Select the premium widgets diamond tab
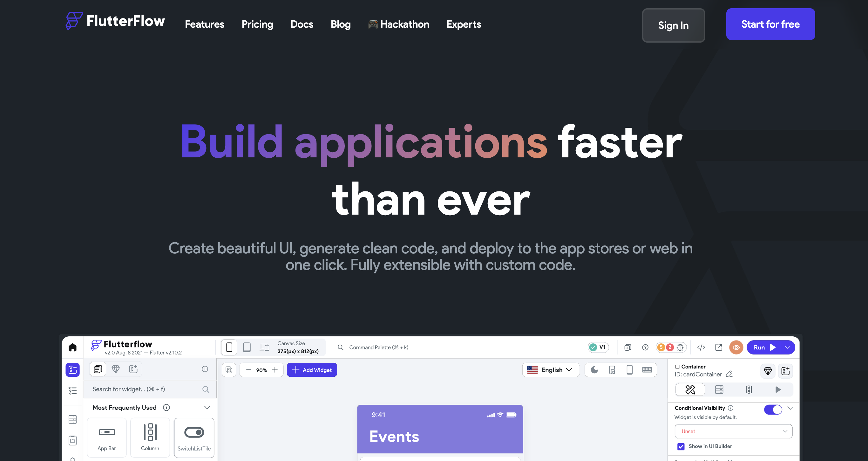The image size is (868, 461). point(116,369)
